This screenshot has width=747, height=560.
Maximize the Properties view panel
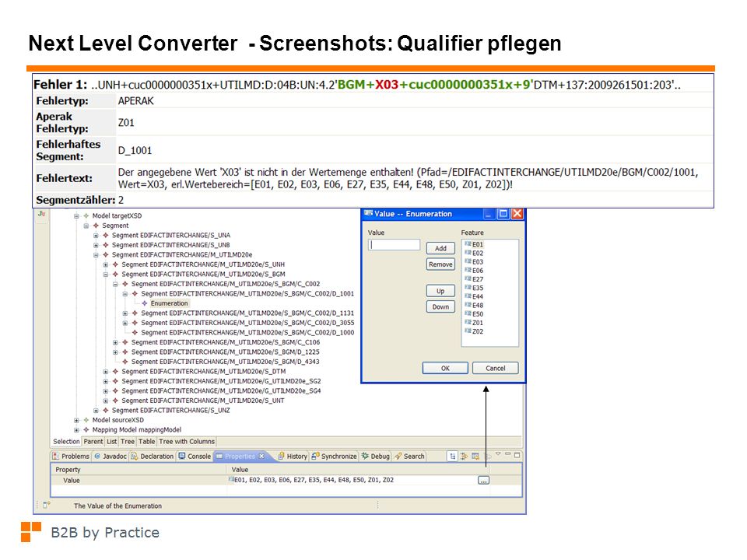(x=517, y=454)
